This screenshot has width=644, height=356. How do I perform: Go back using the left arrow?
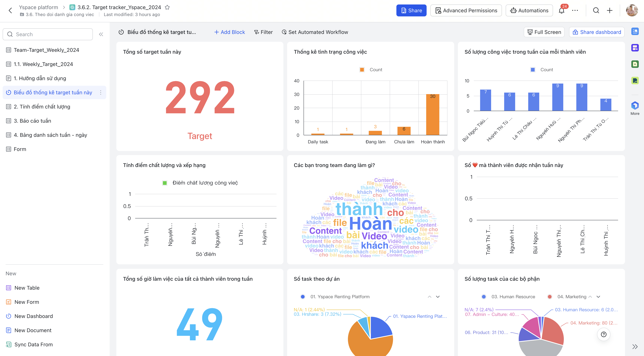[x=10, y=10]
